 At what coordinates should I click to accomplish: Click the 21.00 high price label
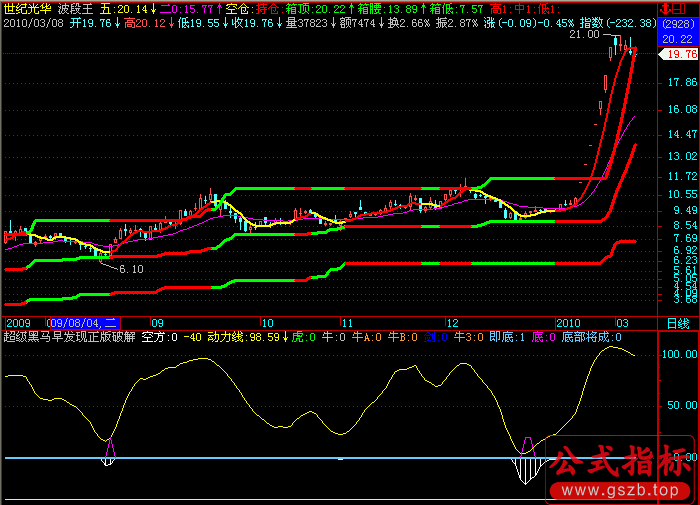click(584, 35)
